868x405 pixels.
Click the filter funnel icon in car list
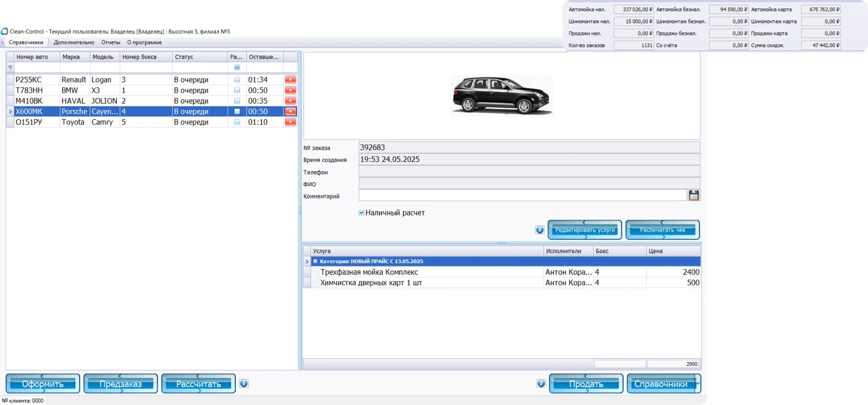pyautogui.click(x=10, y=67)
